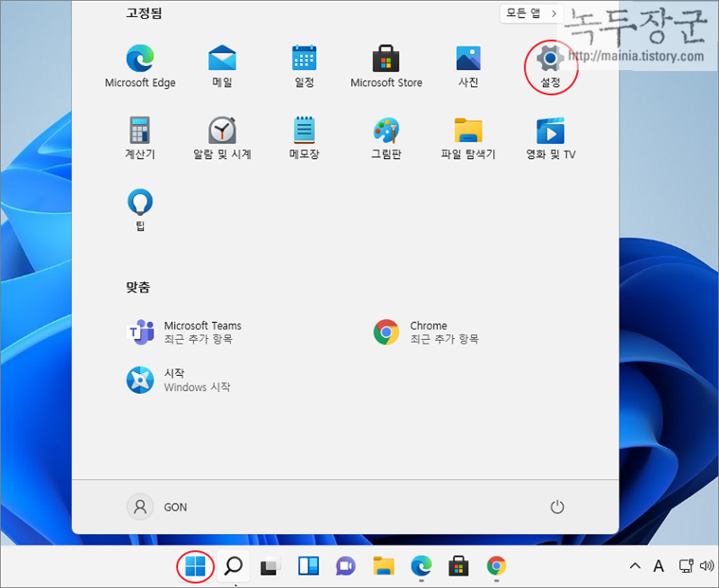Open the 메일 (Mail) app
The height and width of the screenshot is (588, 719).
pos(222,67)
